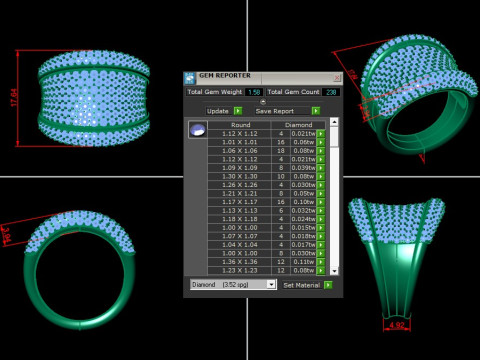Select the 1.06 X 1.06 size cell
The width and height of the screenshot is (480, 360).
[240, 151]
